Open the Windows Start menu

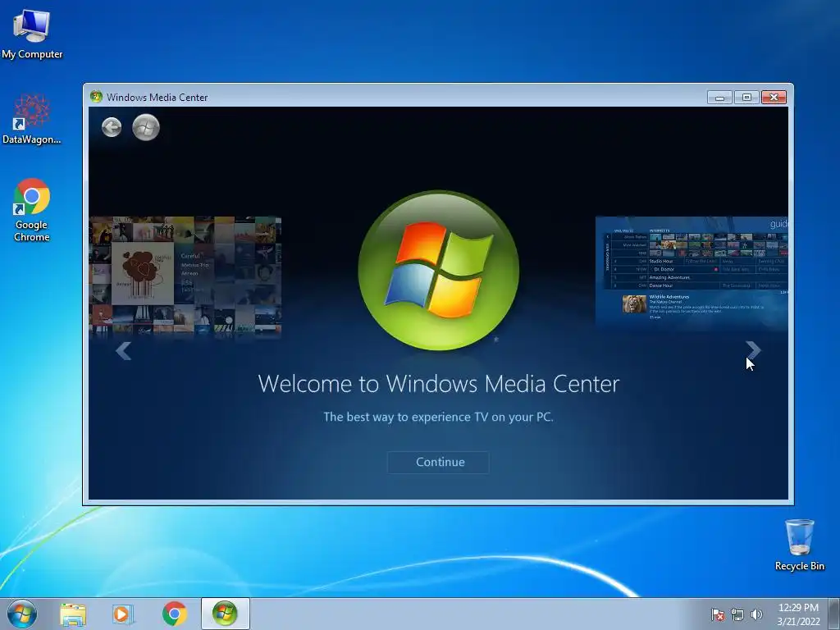tap(22, 614)
